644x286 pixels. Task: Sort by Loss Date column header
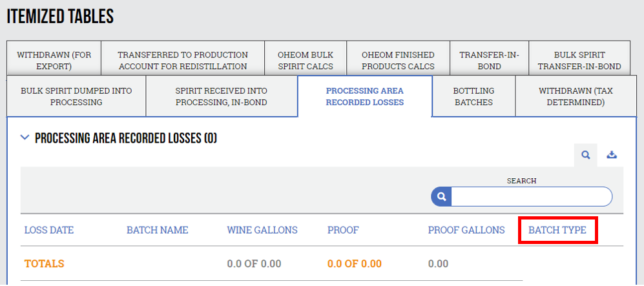[x=49, y=230]
